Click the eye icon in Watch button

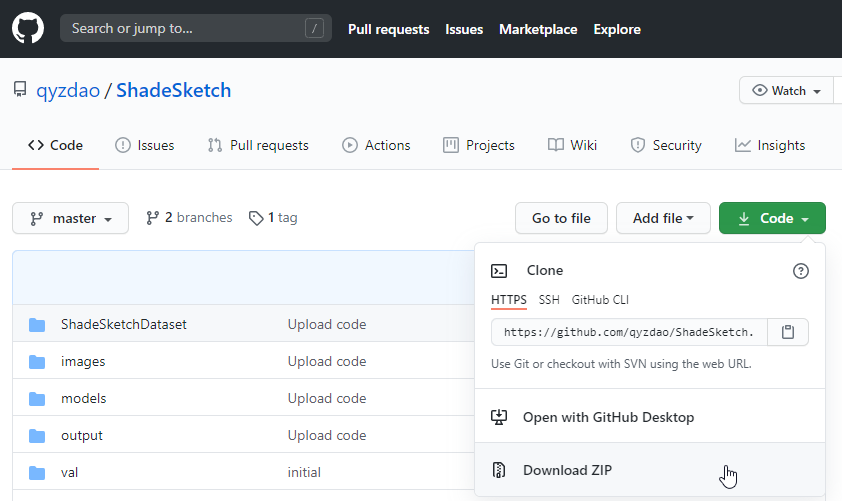click(x=759, y=90)
